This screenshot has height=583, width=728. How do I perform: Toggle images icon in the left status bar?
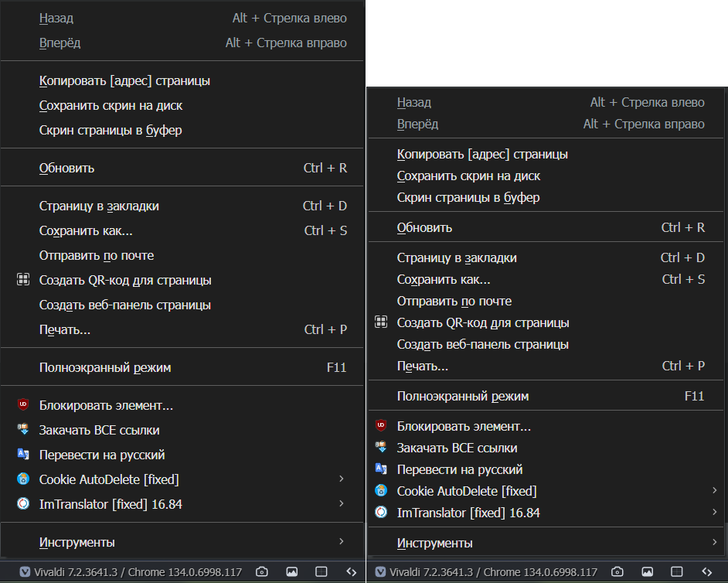tap(292, 572)
